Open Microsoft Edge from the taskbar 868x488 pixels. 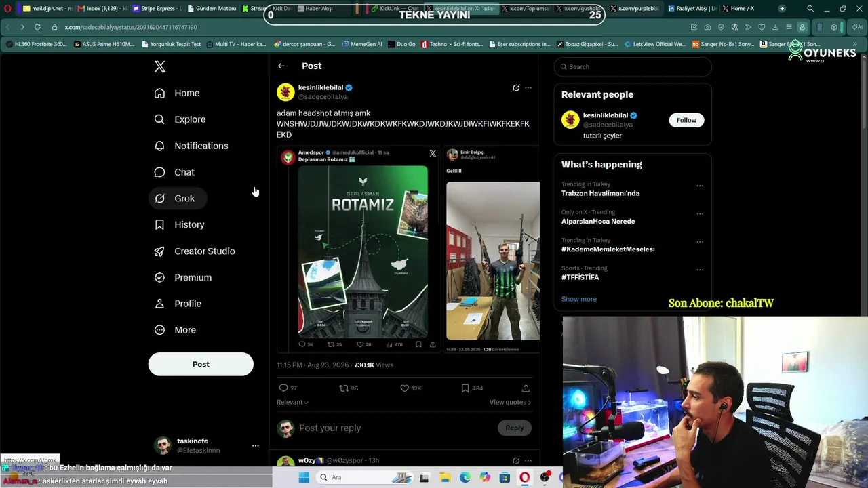465,477
